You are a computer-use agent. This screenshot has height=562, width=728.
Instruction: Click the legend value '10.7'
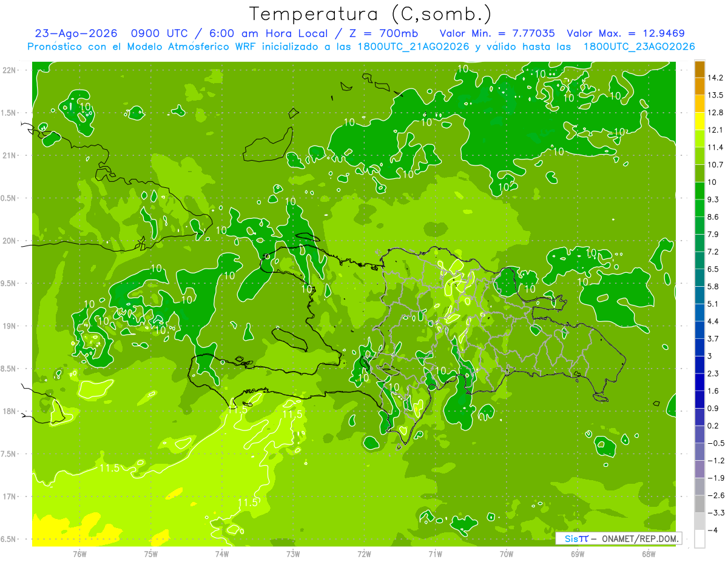coord(716,165)
